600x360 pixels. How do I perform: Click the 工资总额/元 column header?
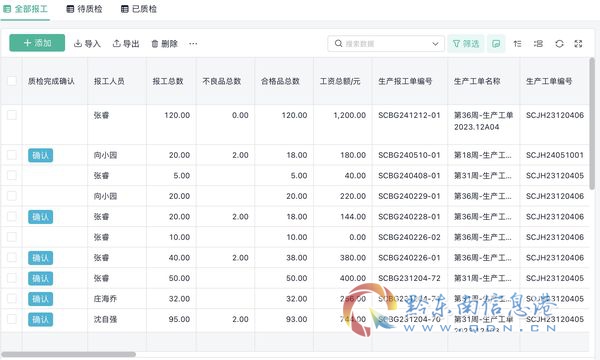click(342, 81)
